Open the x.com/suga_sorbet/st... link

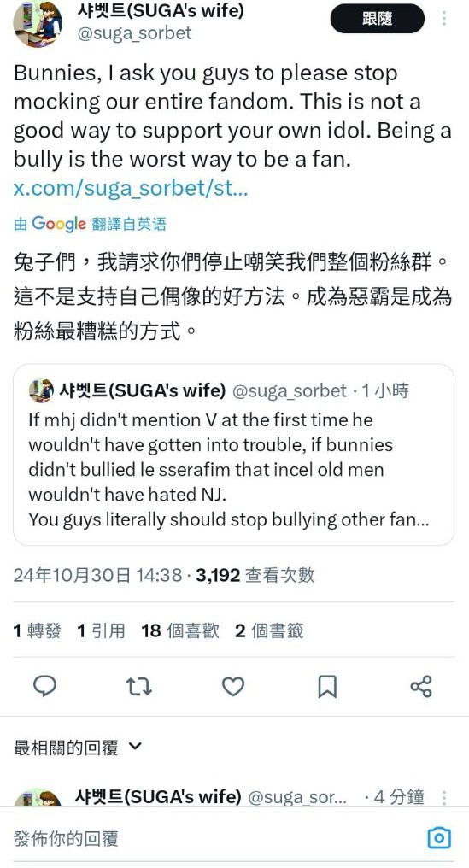131,189
